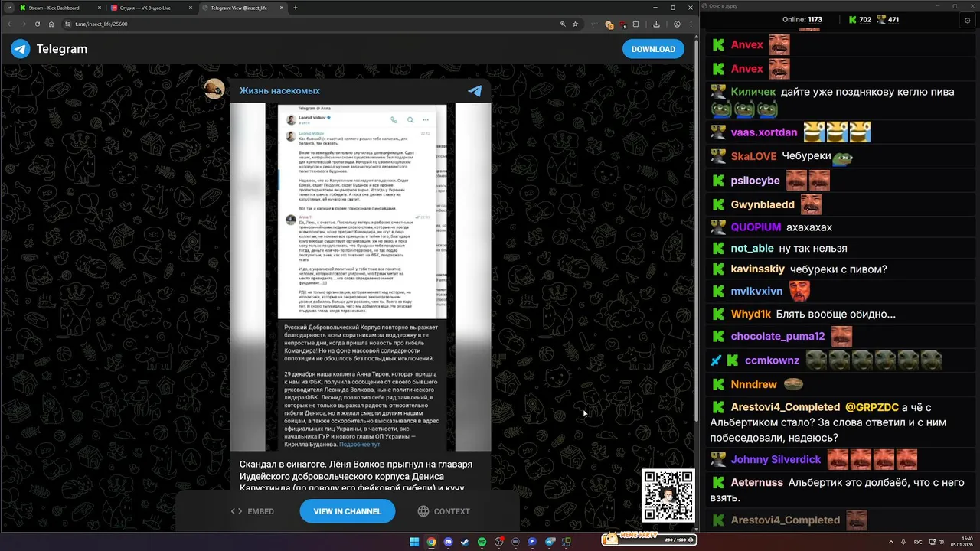Open the browser three-dot menu
980x551 pixels.
coord(690,24)
